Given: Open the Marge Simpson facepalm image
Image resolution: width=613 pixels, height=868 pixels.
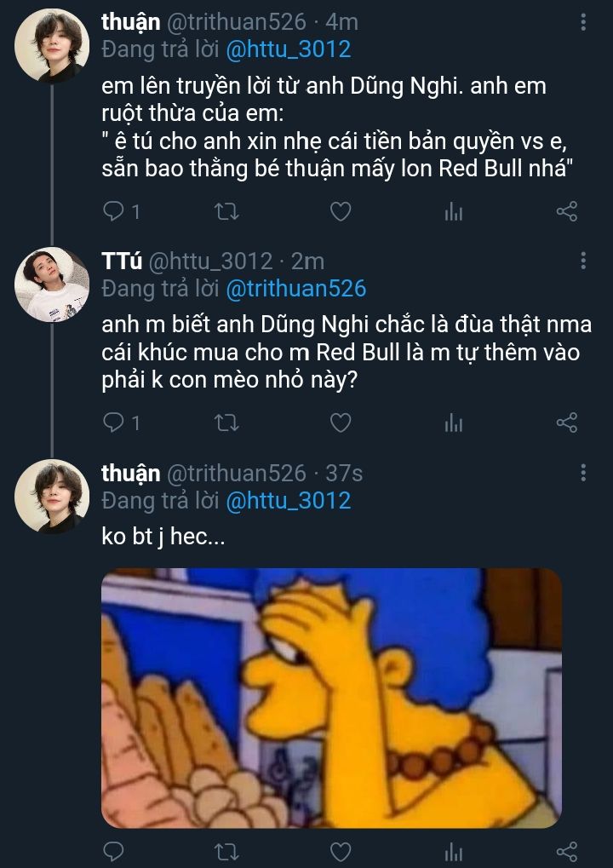Looking at the screenshot, I should [x=332, y=698].
